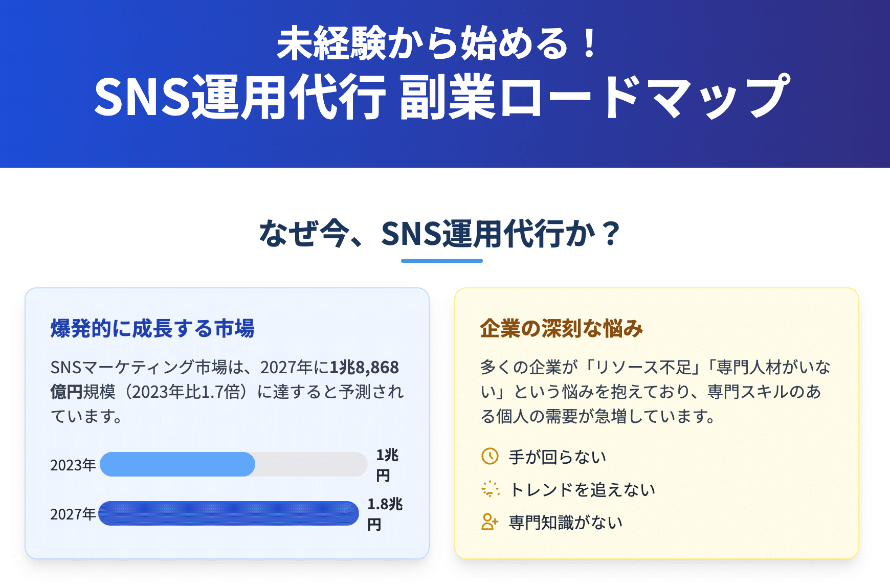Click the 企業の深刻な悩み card heading
The image size is (890, 588).
[561, 328]
